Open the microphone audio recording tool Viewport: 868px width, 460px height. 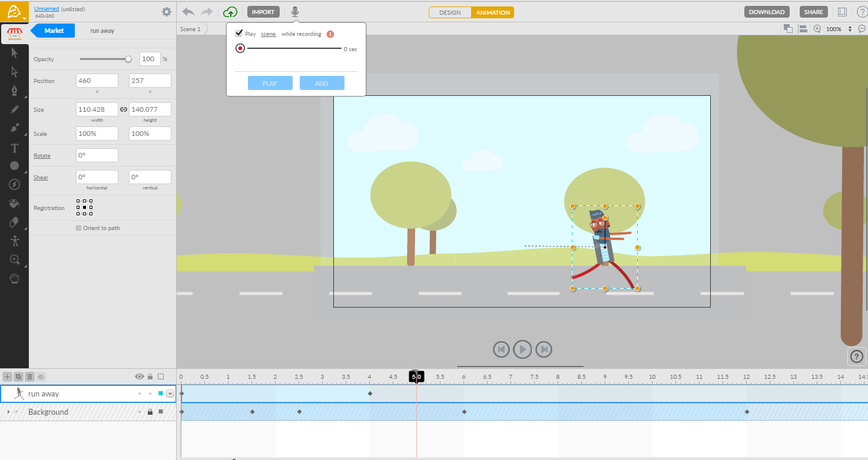coord(295,12)
